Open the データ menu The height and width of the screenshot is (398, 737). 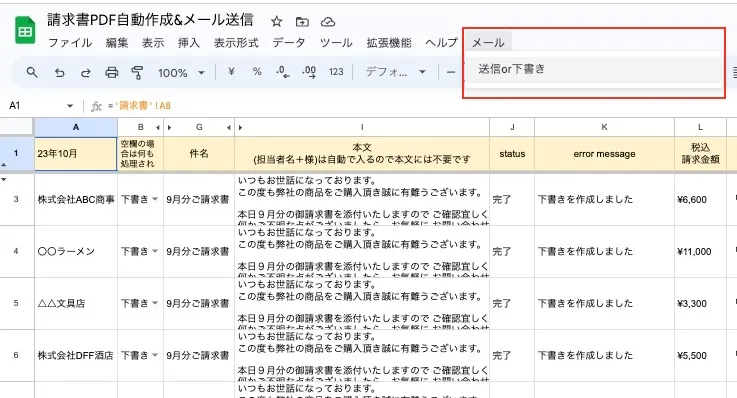pos(289,43)
